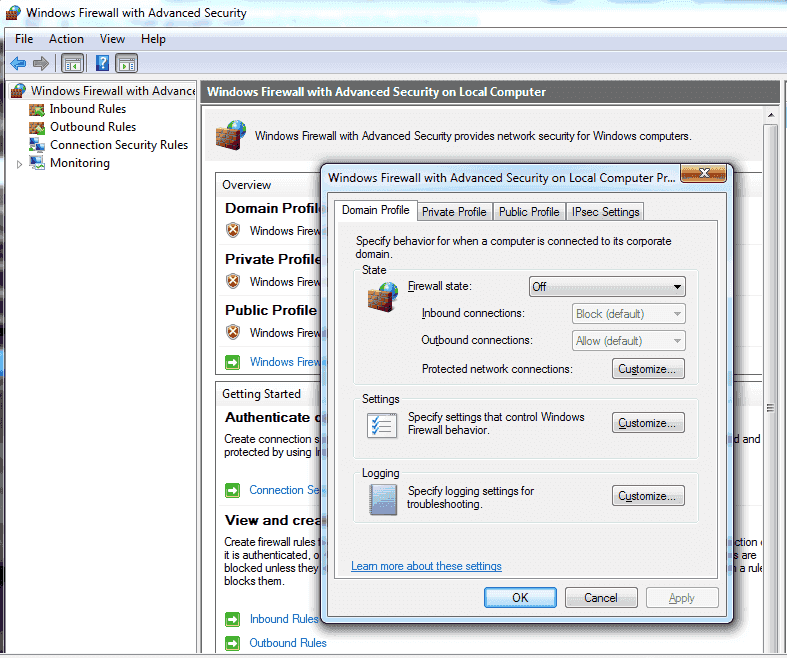Click the firewall globe icon in the main pane

pos(231,135)
